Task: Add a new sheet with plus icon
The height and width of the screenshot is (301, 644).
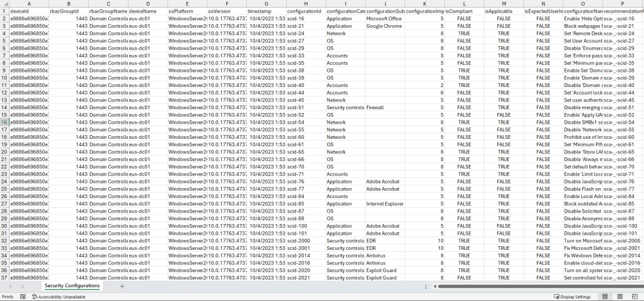Action: pos(122,286)
